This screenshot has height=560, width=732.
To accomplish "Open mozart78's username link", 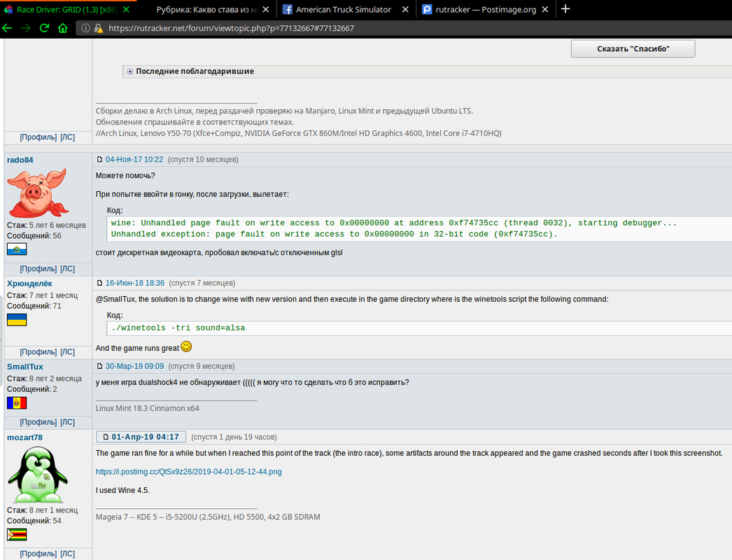I will [24, 437].
